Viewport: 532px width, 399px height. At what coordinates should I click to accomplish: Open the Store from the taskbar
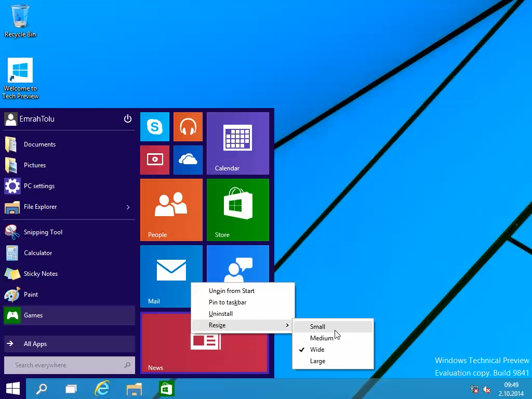[x=166, y=389]
